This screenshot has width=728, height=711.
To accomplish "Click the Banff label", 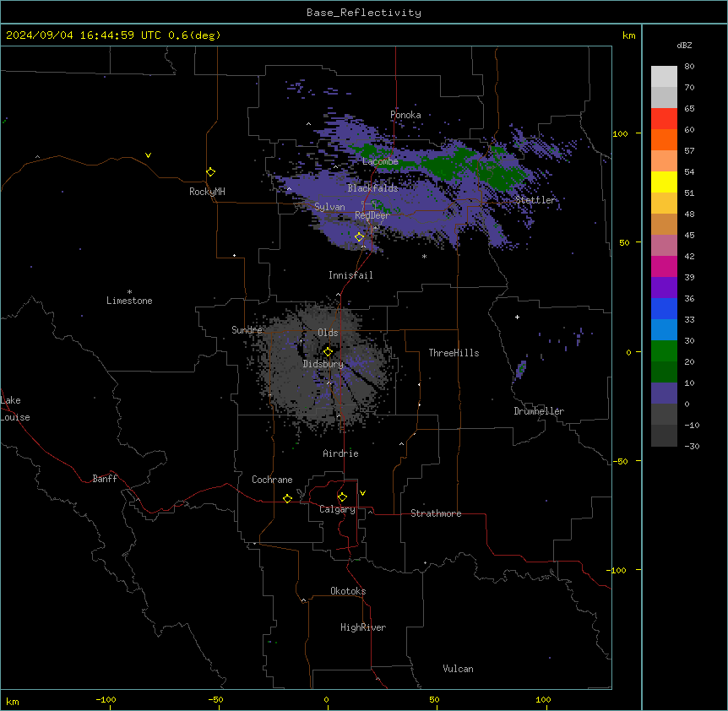I will [x=105, y=479].
